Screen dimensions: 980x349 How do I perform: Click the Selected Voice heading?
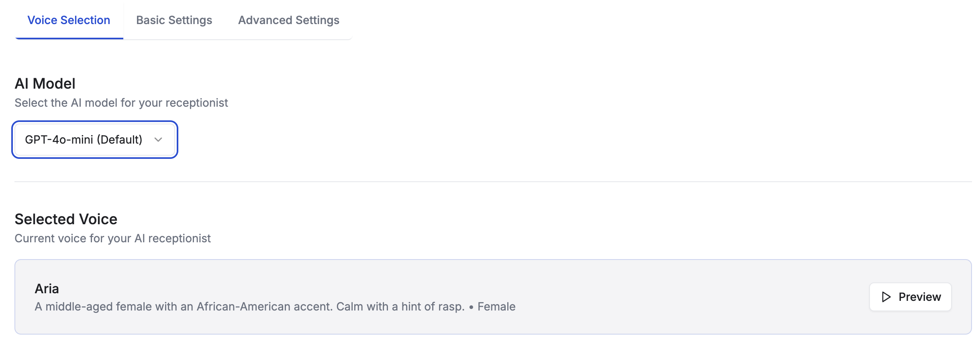coord(66,219)
